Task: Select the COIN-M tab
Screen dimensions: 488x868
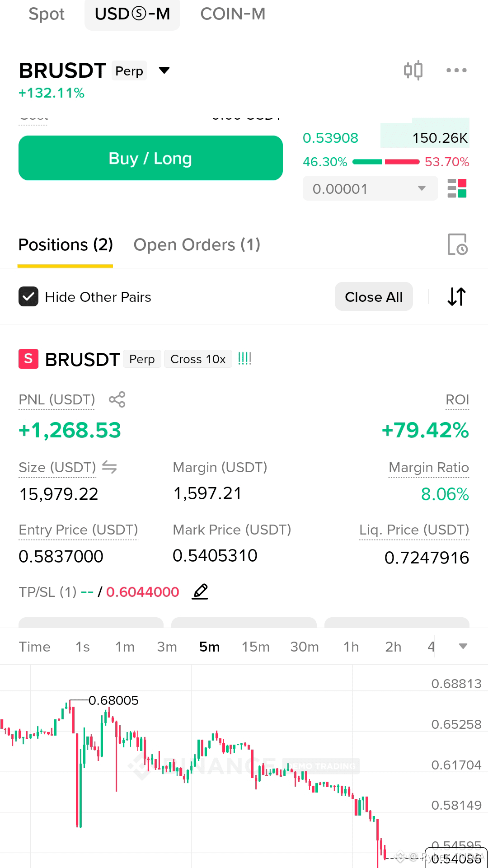Action: (233, 14)
